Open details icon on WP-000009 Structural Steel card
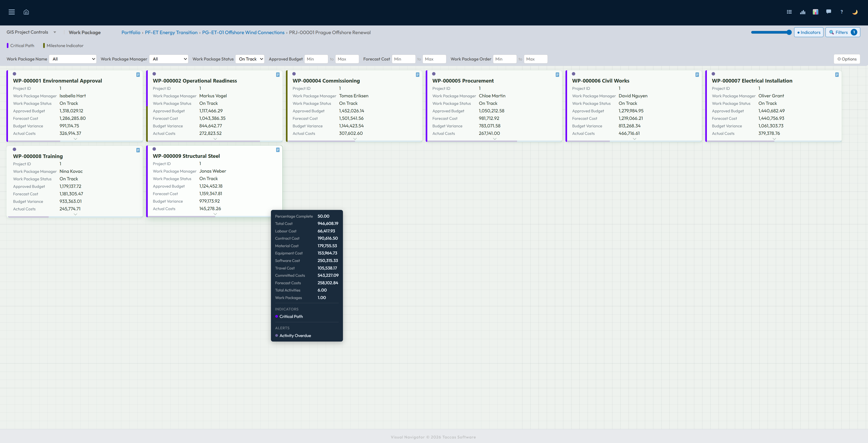 pyautogui.click(x=278, y=150)
